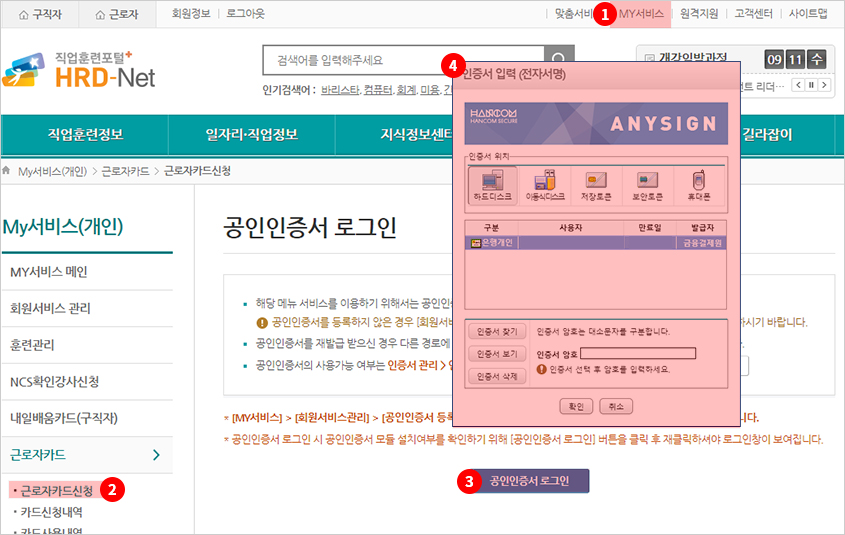The image size is (845, 535).
Task: Select the 하드디스크 certificate location icon
Action: point(493,185)
